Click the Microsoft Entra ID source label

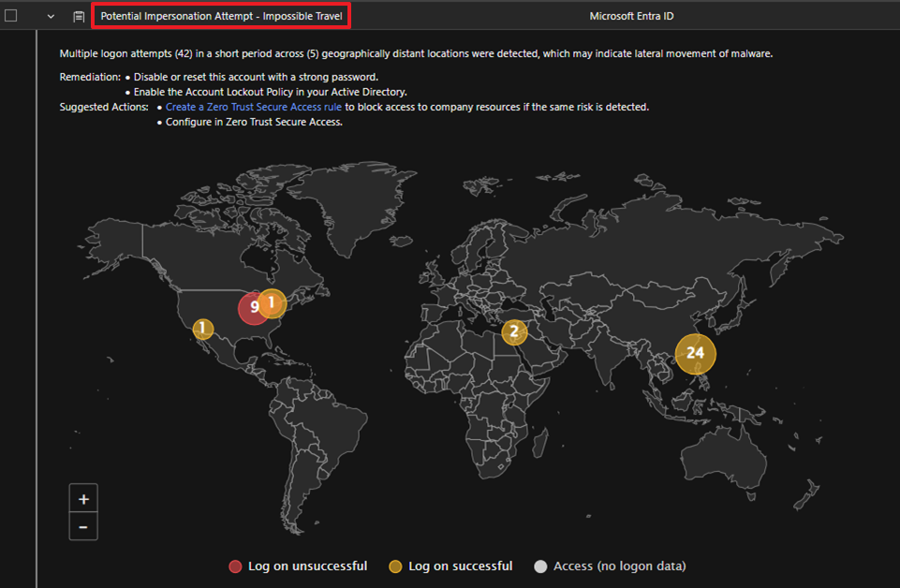click(x=631, y=16)
